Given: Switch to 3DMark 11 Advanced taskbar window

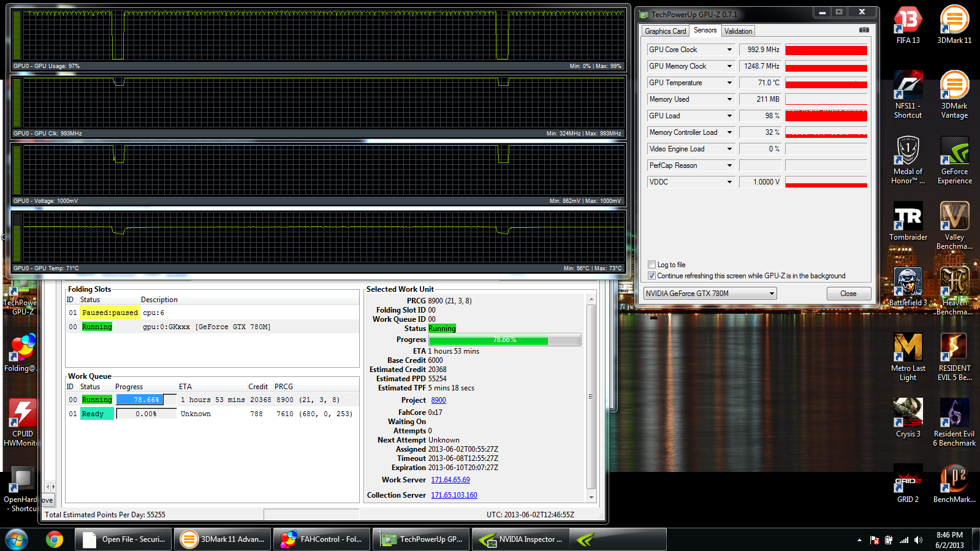Looking at the screenshot, I should pos(222,539).
